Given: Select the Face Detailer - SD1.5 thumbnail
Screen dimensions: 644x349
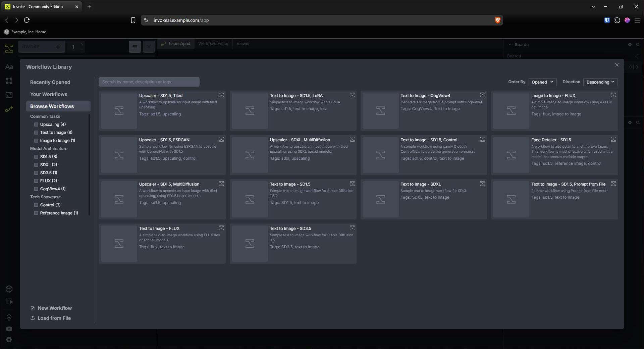Looking at the screenshot, I should click(x=511, y=155).
